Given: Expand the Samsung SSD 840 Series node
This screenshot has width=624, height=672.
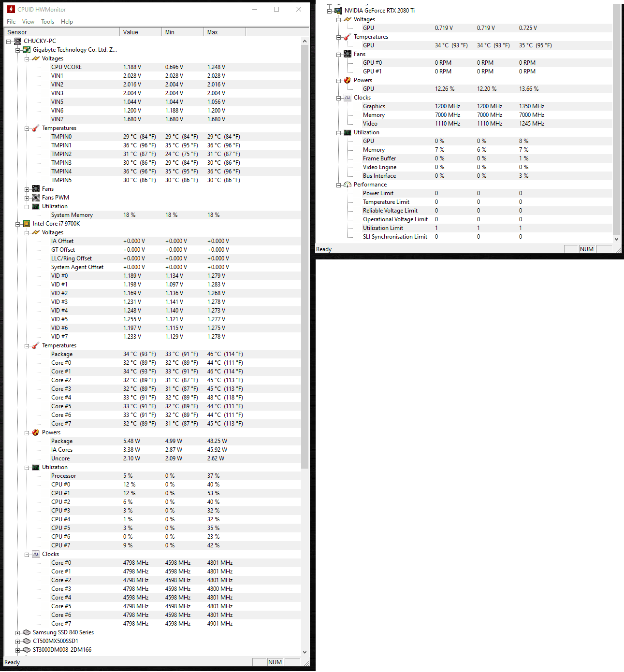Looking at the screenshot, I should tap(18, 633).
